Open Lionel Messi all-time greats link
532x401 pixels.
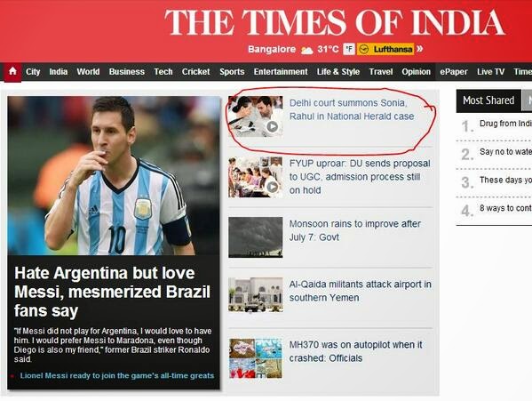117,376
